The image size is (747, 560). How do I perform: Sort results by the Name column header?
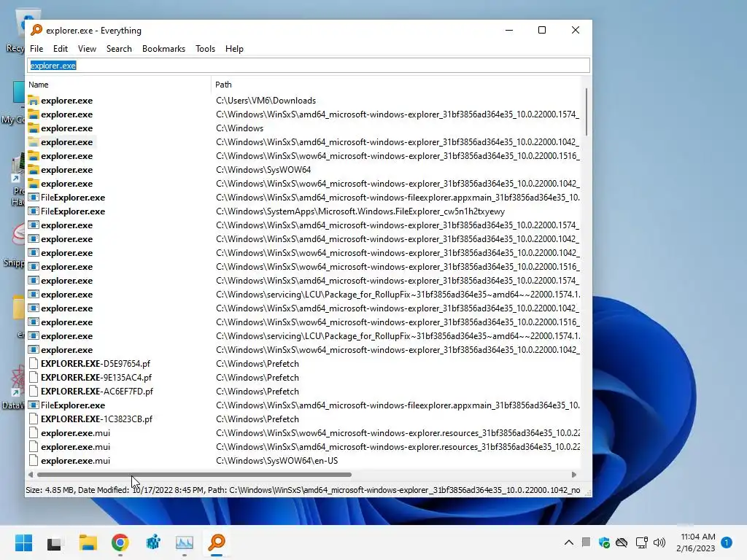118,85
